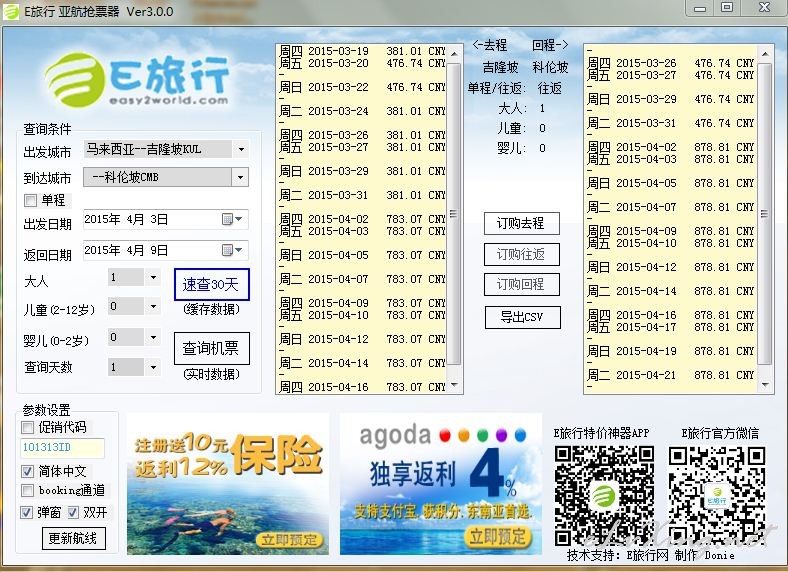This screenshot has height=572, width=788.
Task: Click the E旅行官方微信 QR code
Action: pos(717,496)
